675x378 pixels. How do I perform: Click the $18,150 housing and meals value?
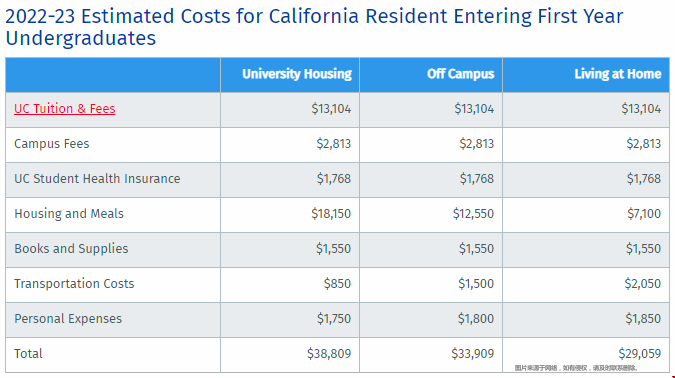click(331, 214)
